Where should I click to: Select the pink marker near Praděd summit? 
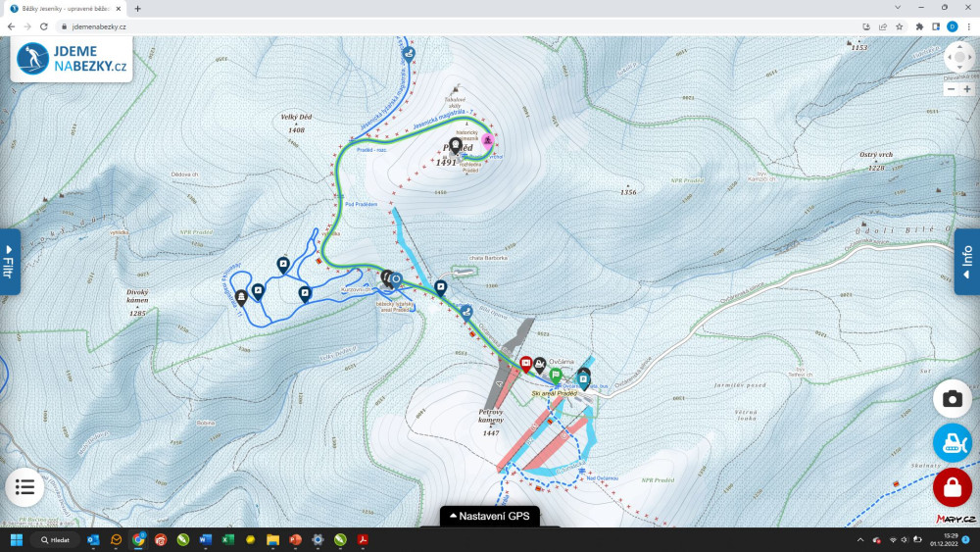(x=487, y=141)
